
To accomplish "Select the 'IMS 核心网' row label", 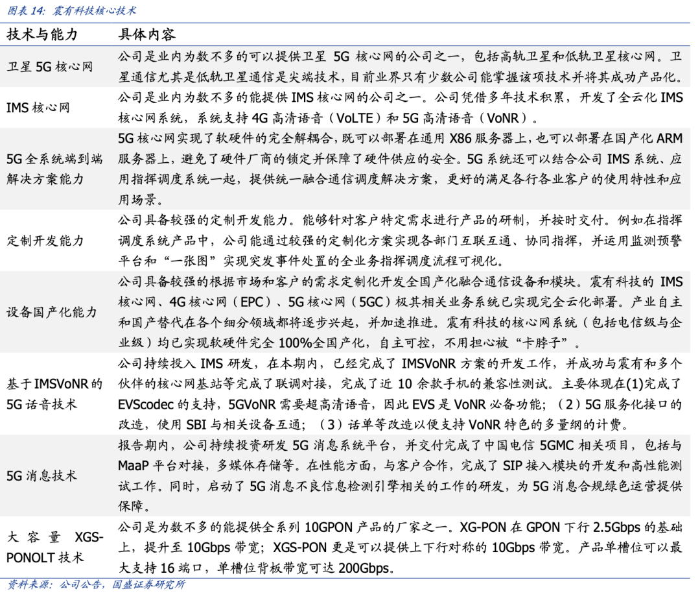I will tap(38, 108).
